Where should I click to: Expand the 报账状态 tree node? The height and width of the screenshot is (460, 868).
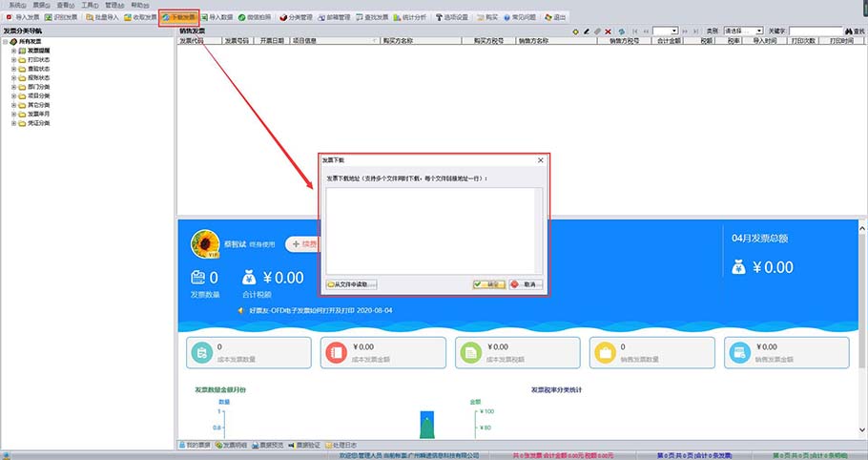14,78
